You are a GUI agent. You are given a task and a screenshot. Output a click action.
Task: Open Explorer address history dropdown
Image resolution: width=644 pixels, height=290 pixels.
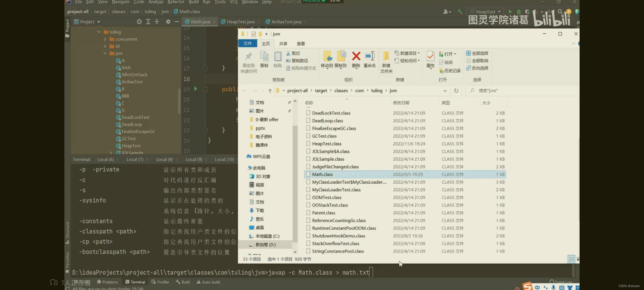click(x=445, y=91)
